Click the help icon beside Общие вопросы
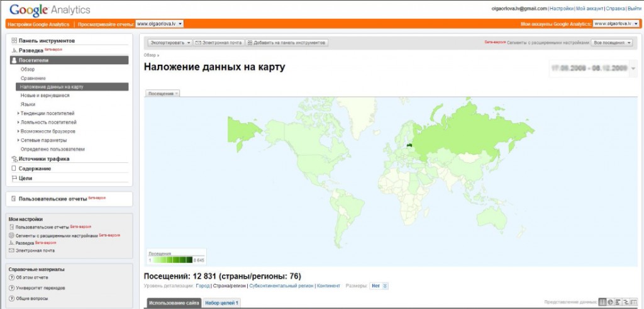644x309 pixels. point(11,299)
